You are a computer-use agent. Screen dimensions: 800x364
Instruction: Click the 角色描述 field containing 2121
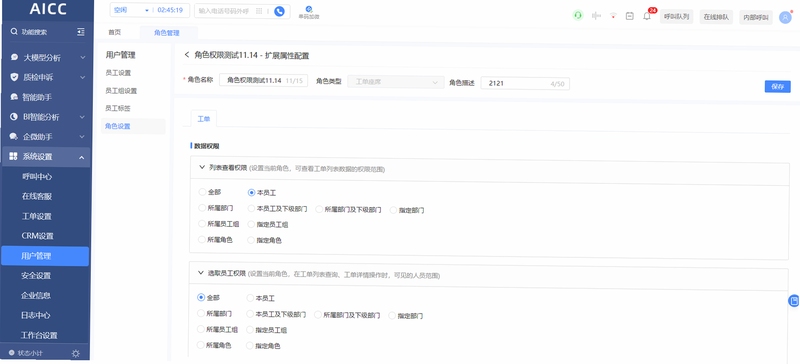click(x=525, y=83)
